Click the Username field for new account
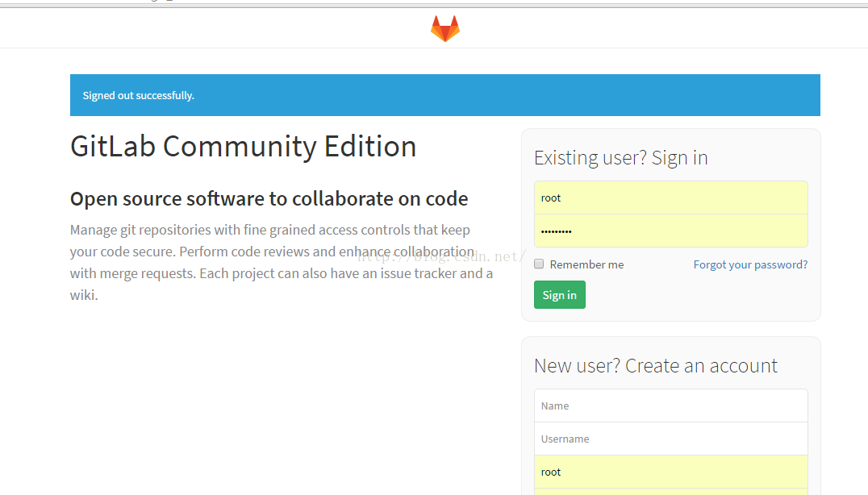868x495 pixels. tap(671, 439)
